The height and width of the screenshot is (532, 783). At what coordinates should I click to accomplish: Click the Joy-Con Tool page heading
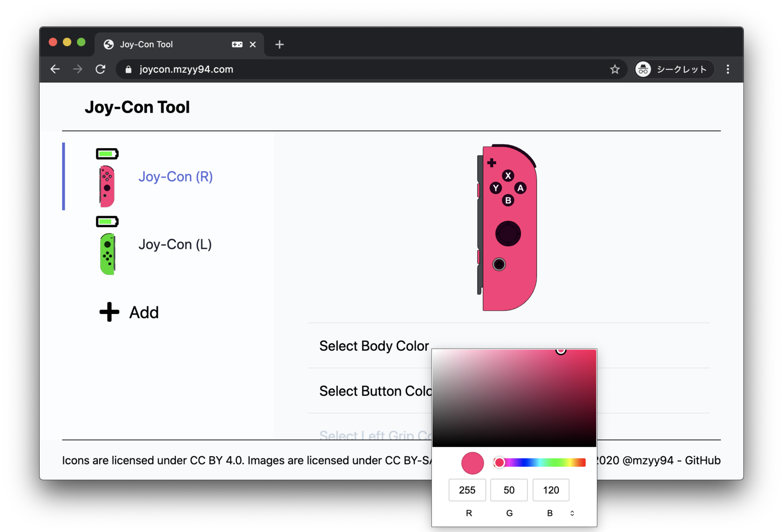coord(137,107)
